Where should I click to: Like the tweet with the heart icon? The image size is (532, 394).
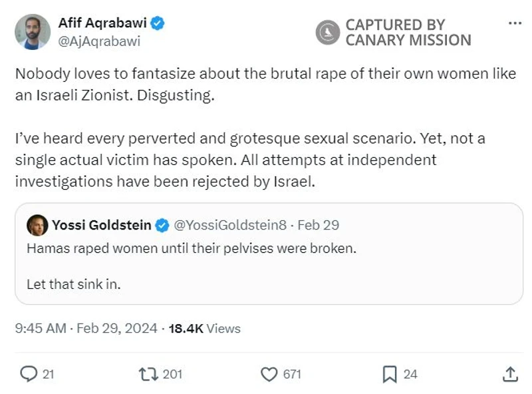(269, 374)
